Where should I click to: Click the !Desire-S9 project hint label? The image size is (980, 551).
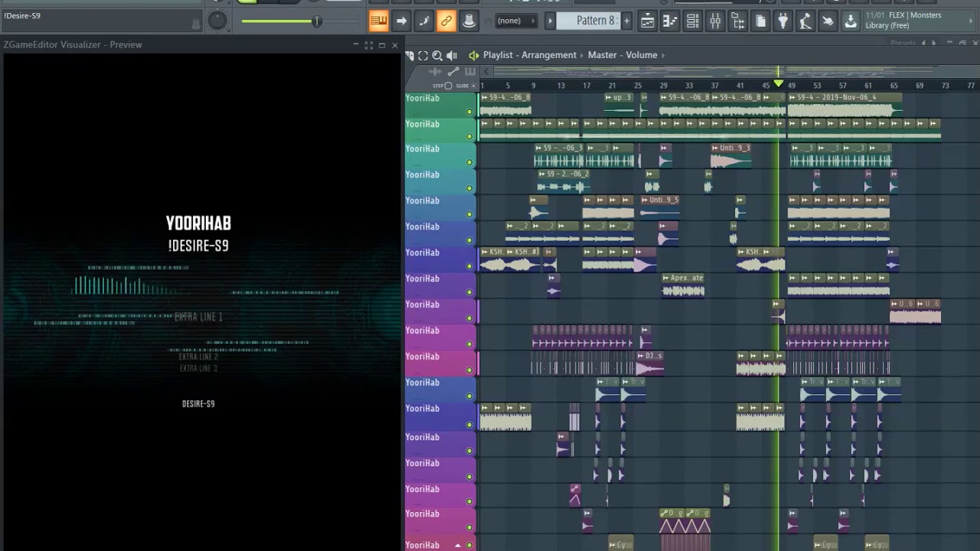[x=22, y=15]
